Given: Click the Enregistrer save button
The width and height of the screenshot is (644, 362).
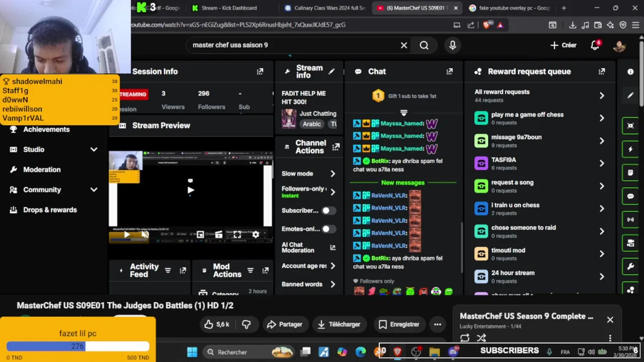Looking at the screenshot, I should [399, 324].
